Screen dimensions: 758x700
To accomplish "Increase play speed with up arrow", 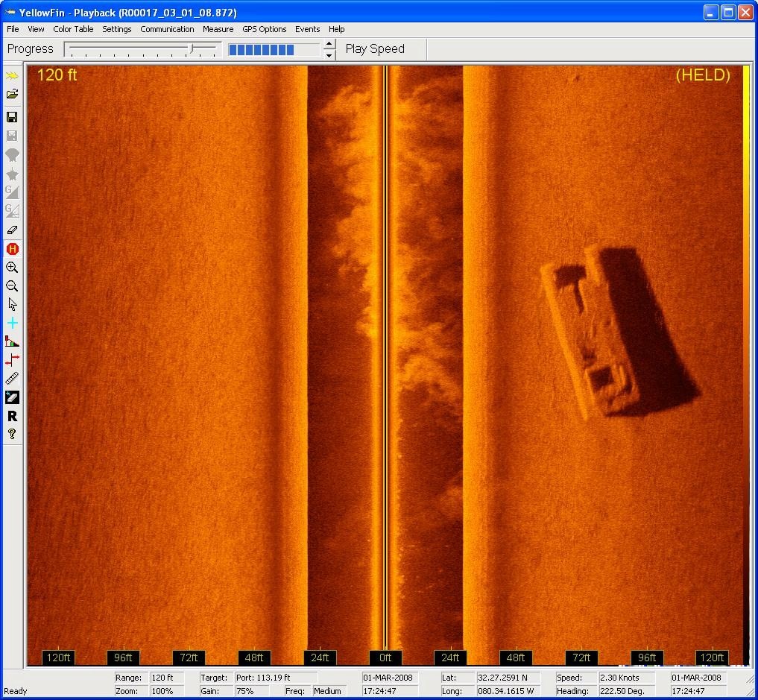I will 329,45.
